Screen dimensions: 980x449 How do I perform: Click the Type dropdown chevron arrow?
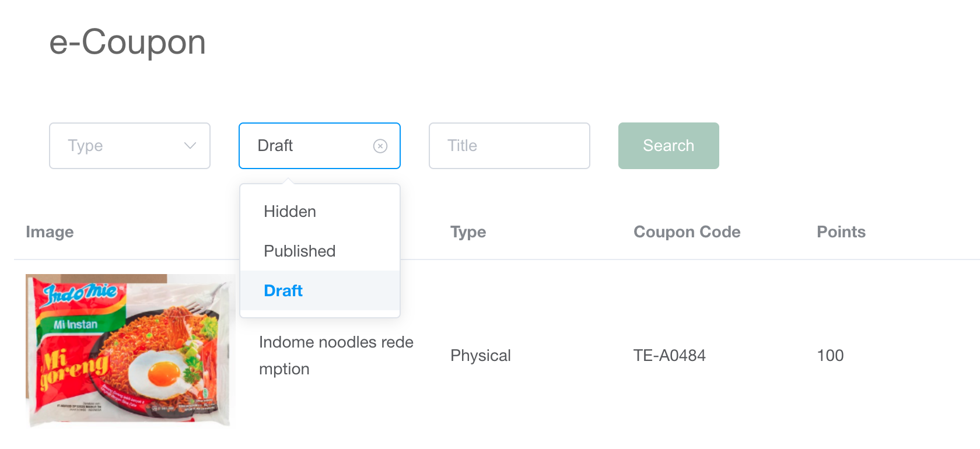[190, 146]
